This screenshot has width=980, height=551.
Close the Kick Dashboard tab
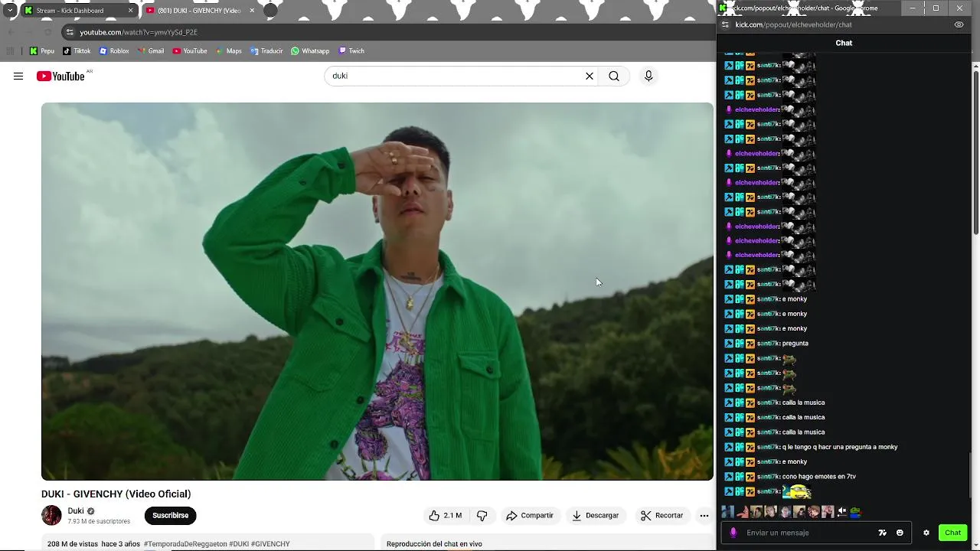(x=130, y=11)
